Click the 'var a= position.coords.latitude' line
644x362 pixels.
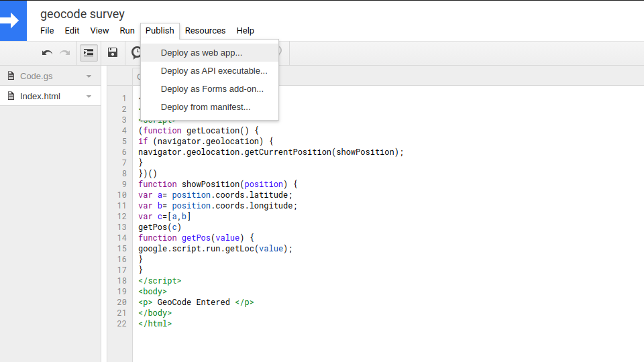click(x=215, y=194)
